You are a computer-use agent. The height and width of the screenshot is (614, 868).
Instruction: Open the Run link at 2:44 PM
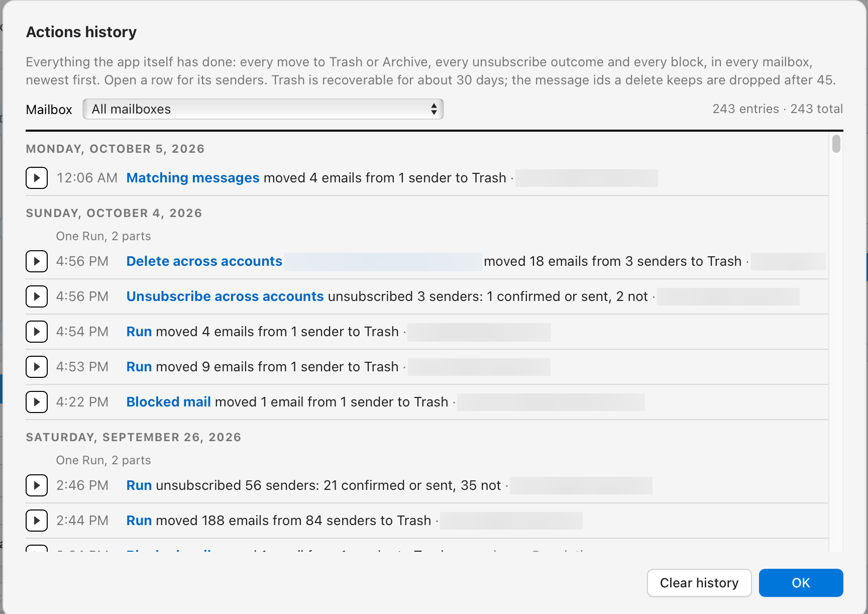(139, 521)
